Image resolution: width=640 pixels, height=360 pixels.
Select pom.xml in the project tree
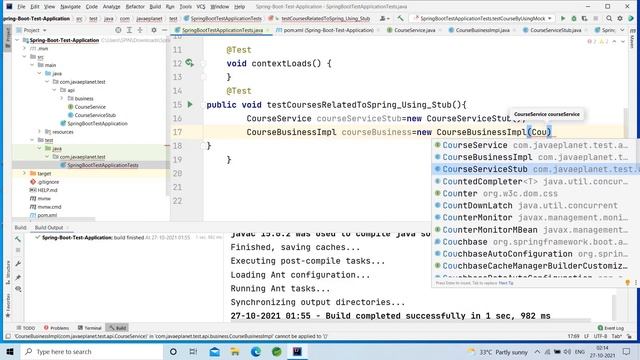point(47,215)
